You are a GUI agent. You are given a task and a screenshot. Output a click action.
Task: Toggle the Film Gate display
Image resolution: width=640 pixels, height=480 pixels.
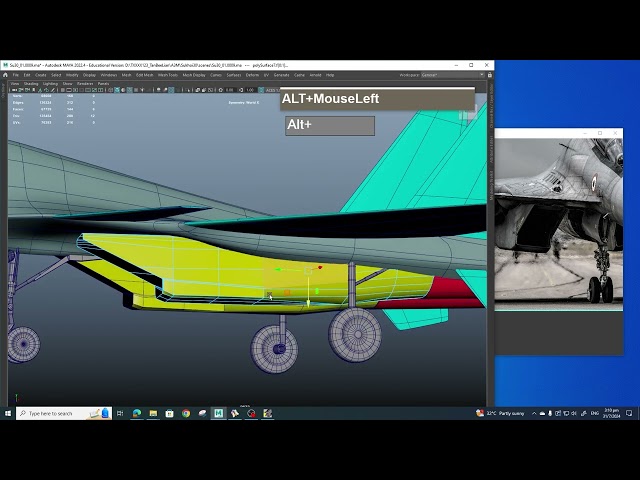[x=69, y=90]
